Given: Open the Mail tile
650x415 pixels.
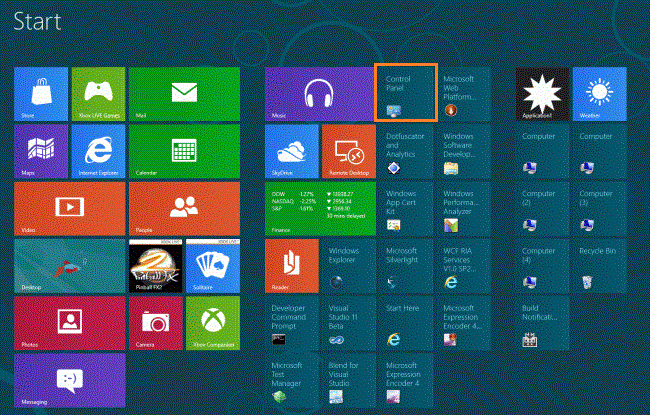Looking at the screenshot, I should coord(184,94).
